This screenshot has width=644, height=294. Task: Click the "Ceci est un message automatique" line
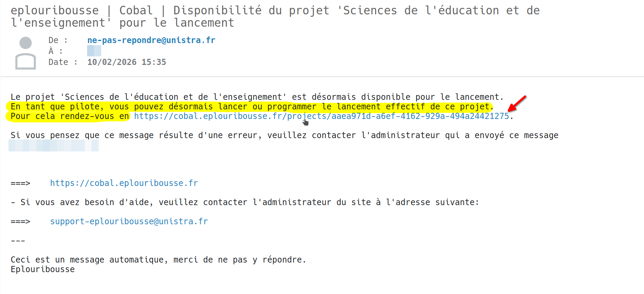click(x=158, y=260)
